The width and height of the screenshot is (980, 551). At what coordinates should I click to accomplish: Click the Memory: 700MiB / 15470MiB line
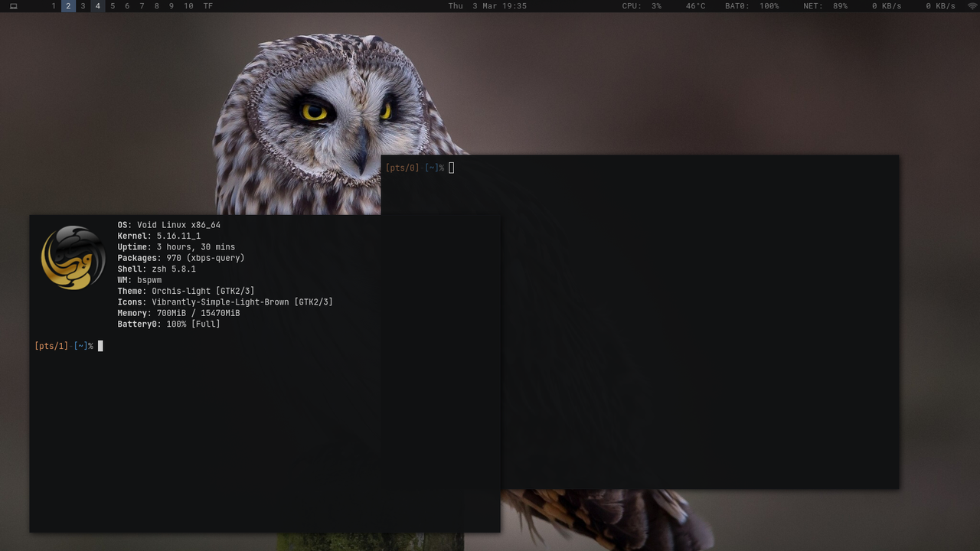(x=178, y=313)
